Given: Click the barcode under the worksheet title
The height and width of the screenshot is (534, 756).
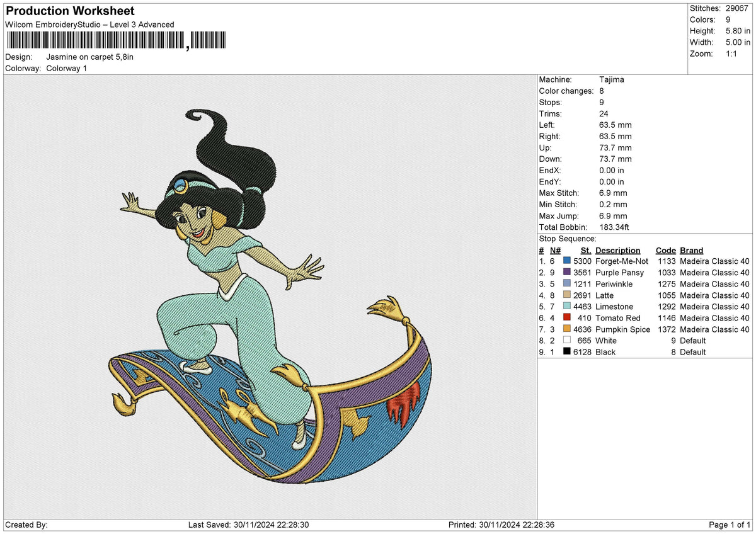Looking at the screenshot, I should click(x=117, y=41).
